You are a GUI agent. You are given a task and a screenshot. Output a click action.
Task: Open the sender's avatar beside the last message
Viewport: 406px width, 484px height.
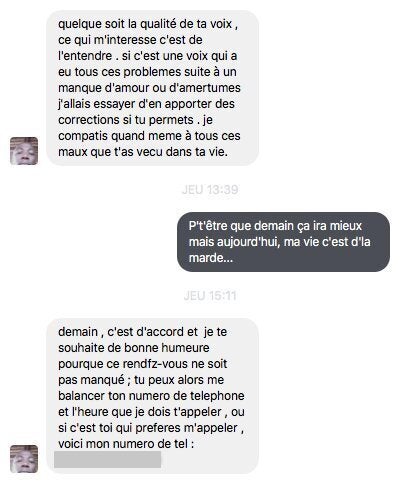24,459
